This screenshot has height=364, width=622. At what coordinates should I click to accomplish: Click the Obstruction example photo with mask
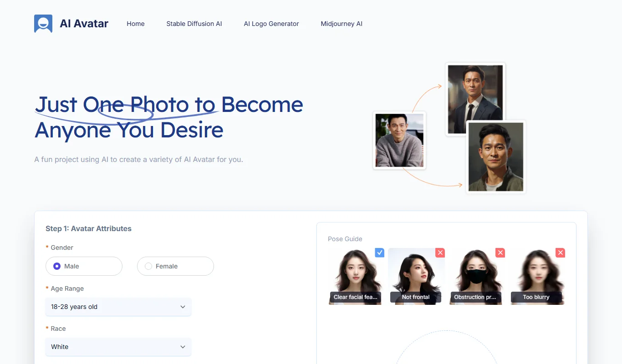[476, 276]
